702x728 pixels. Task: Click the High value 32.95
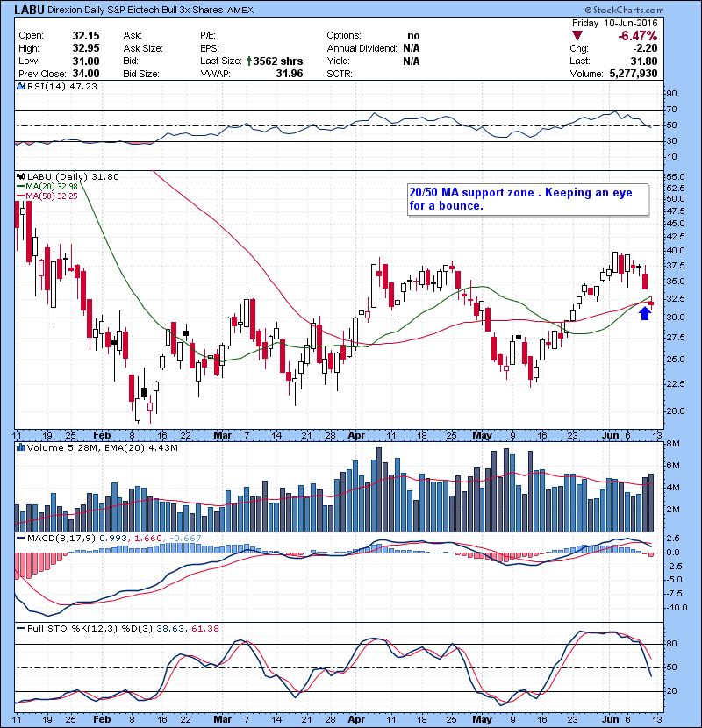pos(86,48)
